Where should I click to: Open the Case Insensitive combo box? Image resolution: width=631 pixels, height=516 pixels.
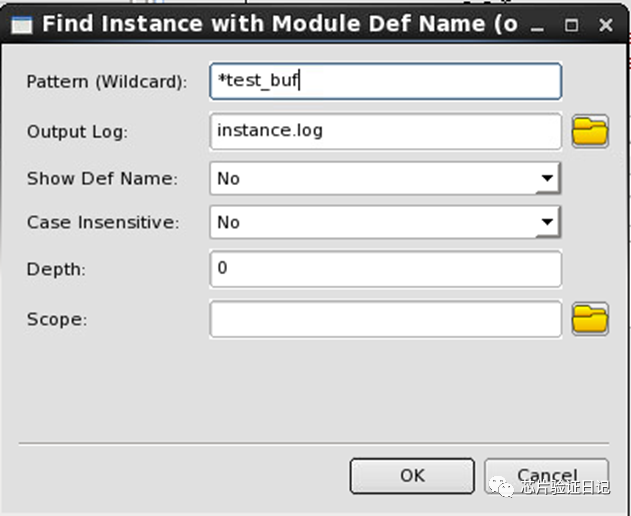coord(546,222)
